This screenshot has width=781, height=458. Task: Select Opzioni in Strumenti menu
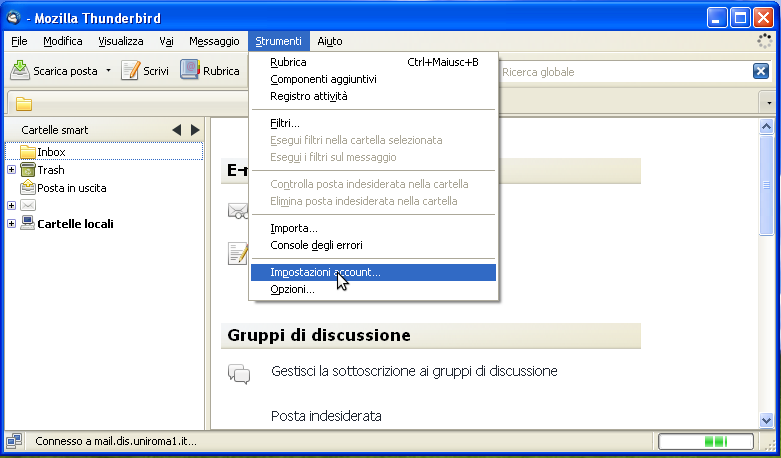[x=292, y=290]
